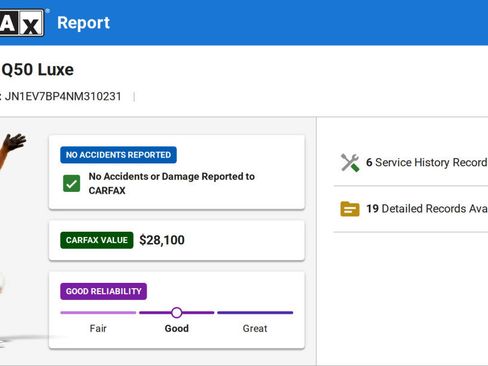The height and width of the screenshot is (366, 488).
Task: Click the CARFAX logo in the header
Action: (x=22, y=22)
